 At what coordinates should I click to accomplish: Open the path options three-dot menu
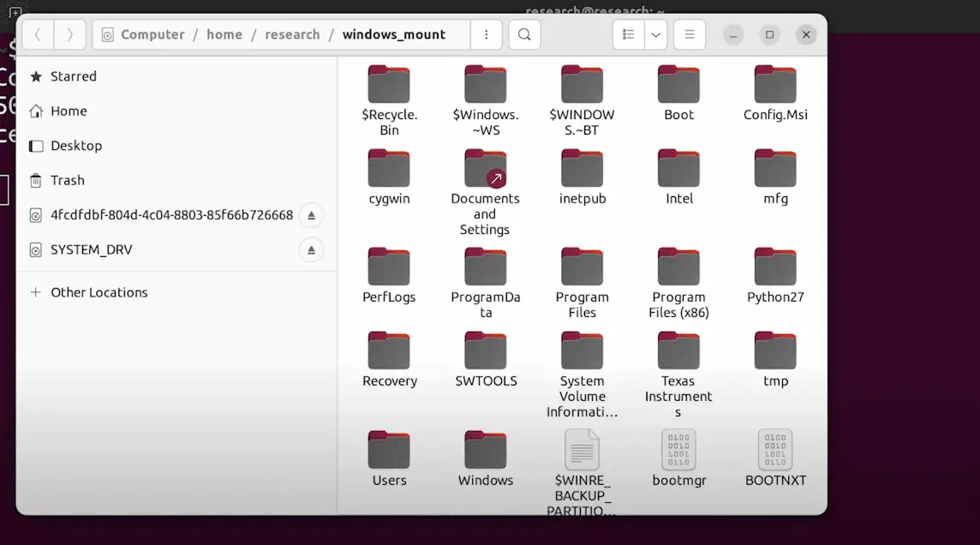[487, 35]
